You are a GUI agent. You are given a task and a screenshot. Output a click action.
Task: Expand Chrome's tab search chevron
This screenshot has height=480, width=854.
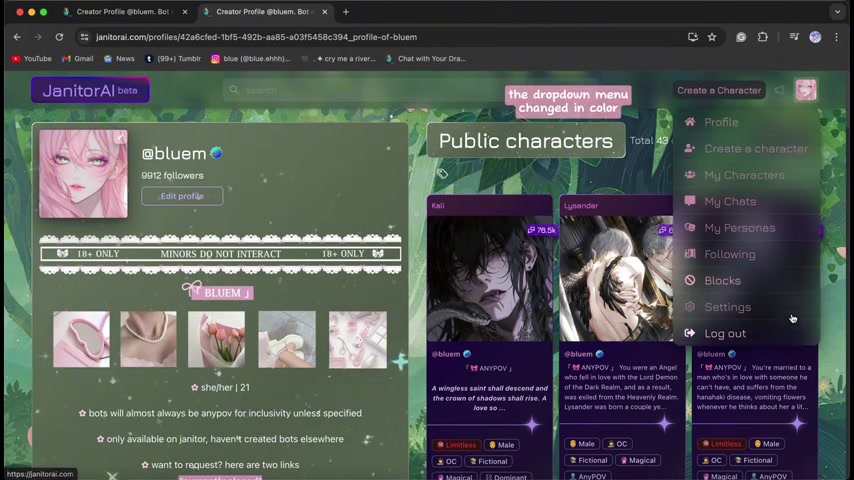pos(837,12)
